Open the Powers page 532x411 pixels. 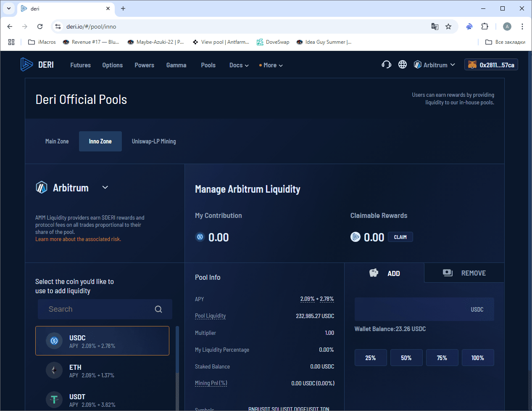(145, 65)
